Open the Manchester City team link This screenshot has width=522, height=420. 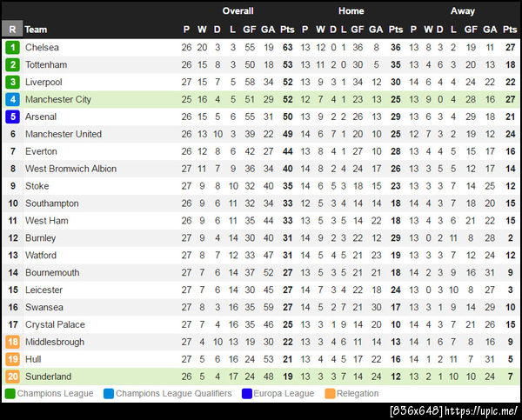[x=58, y=99]
